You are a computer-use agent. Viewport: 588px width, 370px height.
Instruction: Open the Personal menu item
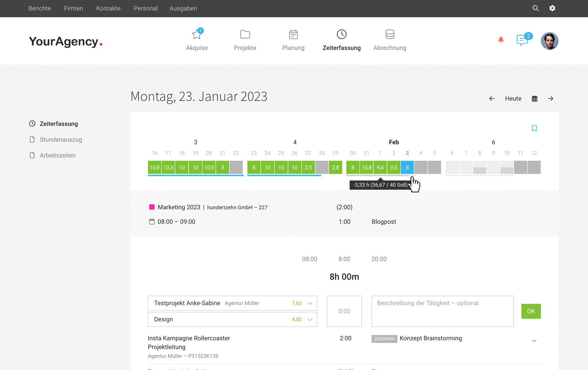(146, 8)
